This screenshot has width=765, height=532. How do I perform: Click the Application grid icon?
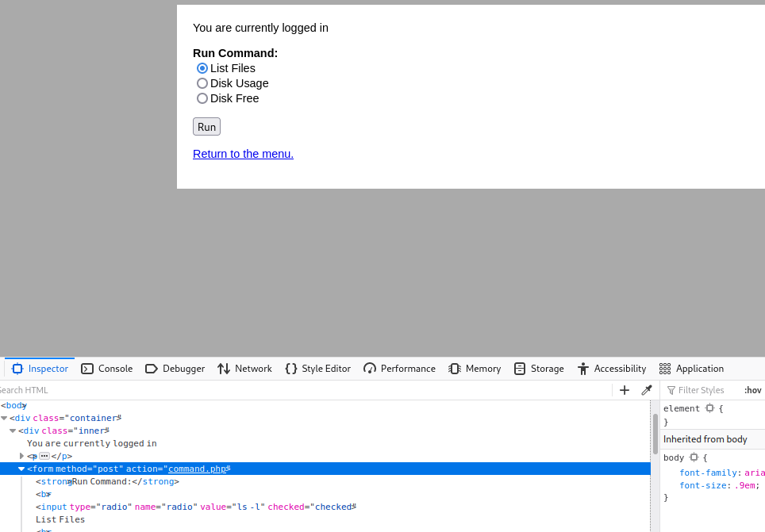pos(665,369)
